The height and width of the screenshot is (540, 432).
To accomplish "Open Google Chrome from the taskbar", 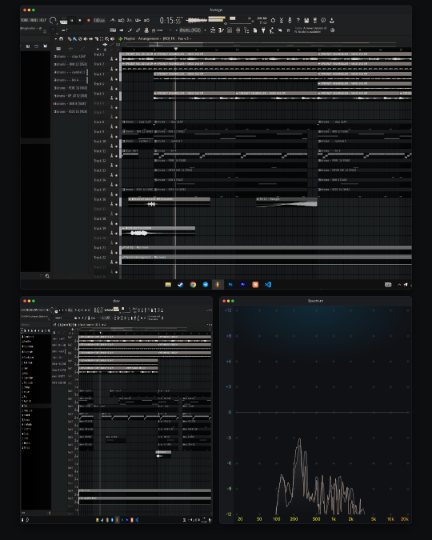I will [193, 284].
